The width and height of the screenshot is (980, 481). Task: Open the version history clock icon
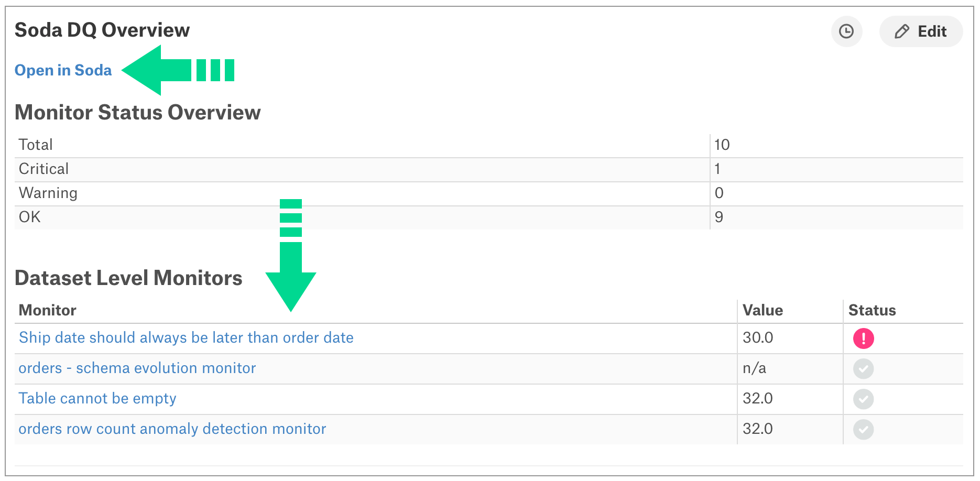point(846,31)
